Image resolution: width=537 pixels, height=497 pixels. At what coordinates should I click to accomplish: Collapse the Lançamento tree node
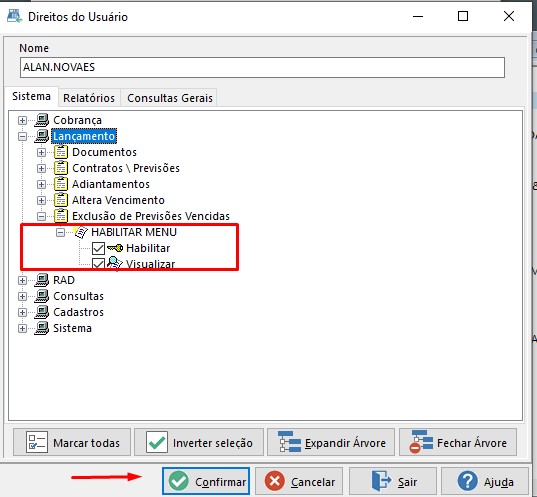click(22, 137)
